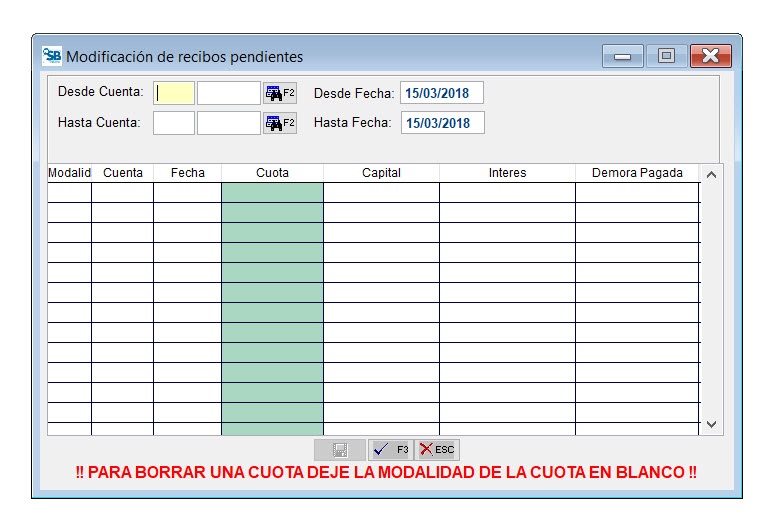
Task: Click the disabled save diskette button
Action: (x=340, y=449)
